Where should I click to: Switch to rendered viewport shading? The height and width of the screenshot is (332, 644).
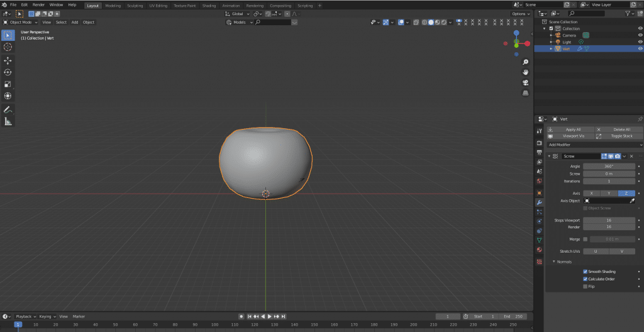pos(443,22)
